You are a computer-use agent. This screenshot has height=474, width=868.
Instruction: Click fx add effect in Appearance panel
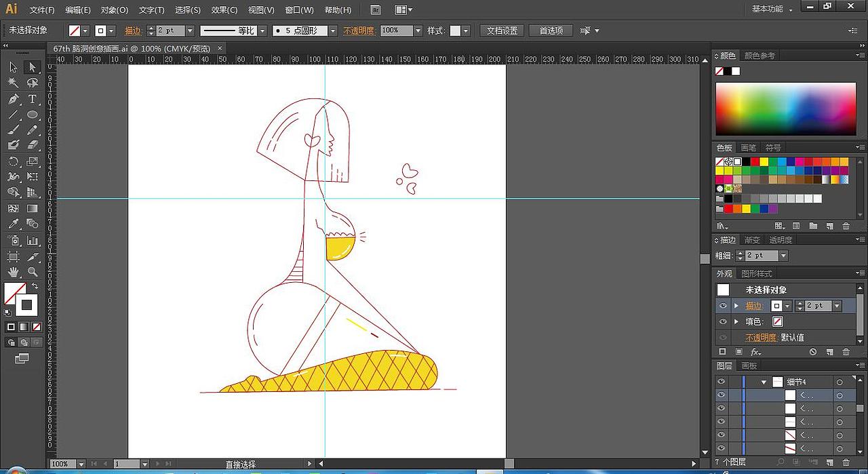pyautogui.click(x=755, y=352)
